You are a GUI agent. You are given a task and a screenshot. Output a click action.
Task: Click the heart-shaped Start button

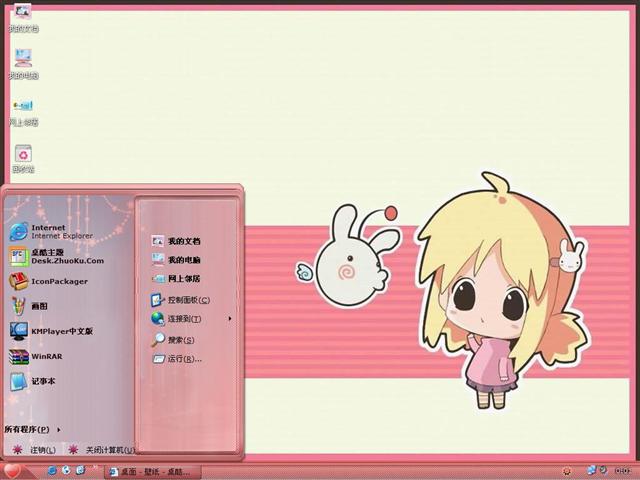[x=12, y=471]
